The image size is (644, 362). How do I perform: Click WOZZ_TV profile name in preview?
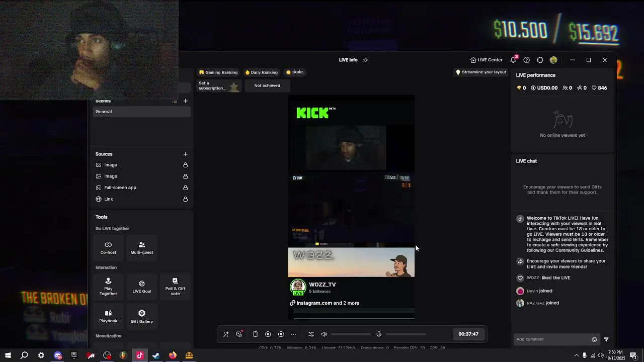tap(323, 285)
